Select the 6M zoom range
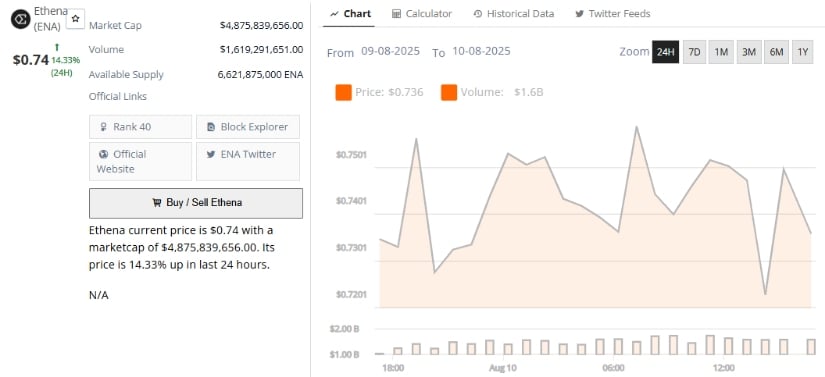The height and width of the screenshot is (377, 825). click(x=776, y=52)
